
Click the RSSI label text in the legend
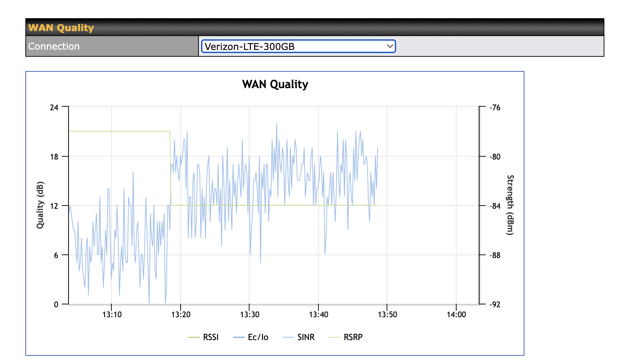pyautogui.click(x=211, y=337)
